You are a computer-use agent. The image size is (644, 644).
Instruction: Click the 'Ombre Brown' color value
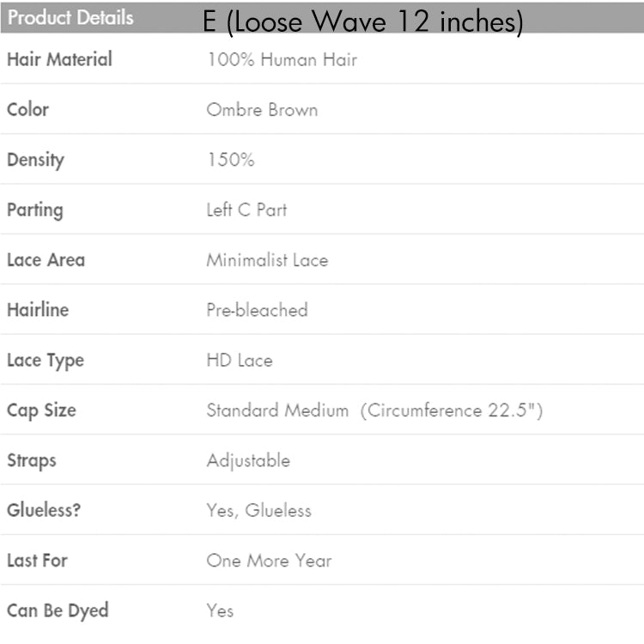coord(262,110)
